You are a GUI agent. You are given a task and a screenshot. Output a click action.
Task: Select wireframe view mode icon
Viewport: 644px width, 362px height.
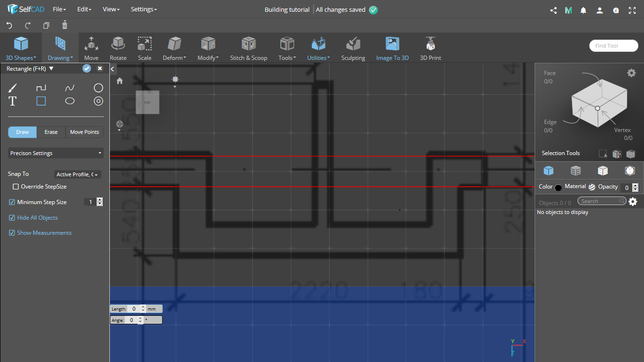coord(576,171)
